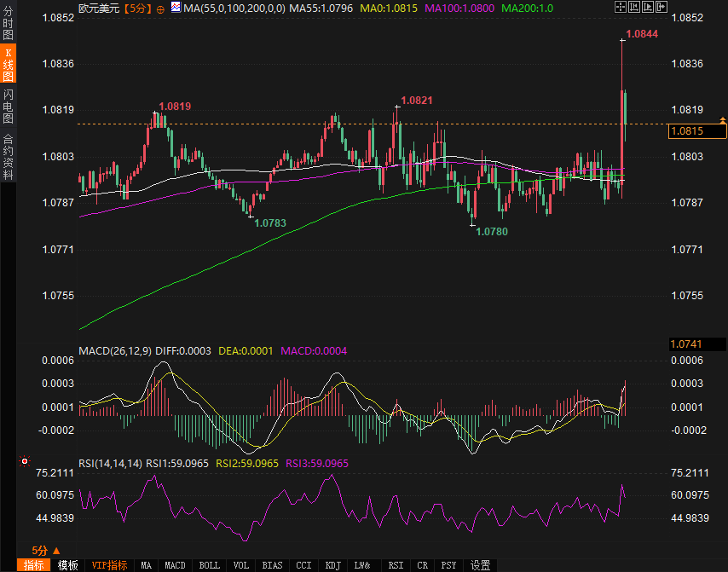Click the MA indicator chart icon
This screenshot has width=728, height=572.
pos(176,8)
